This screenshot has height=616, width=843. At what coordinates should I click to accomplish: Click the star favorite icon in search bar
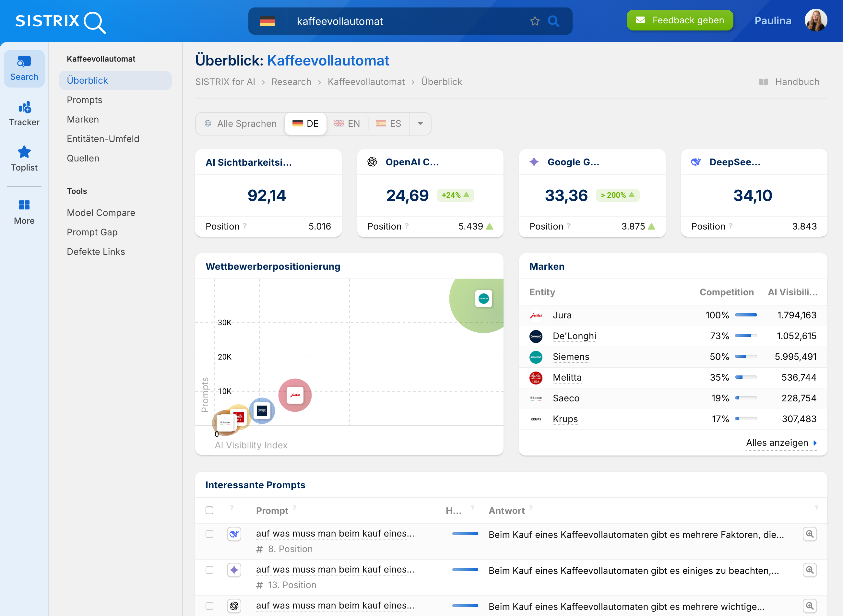pyautogui.click(x=535, y=21)
